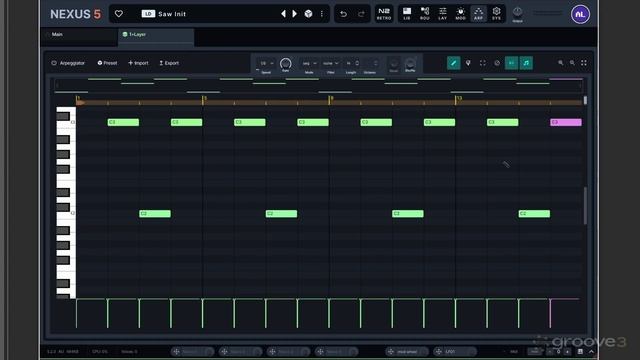Viewport: 640px width, 360px height.
Task: Zoom in on the piano roll
Action: [x=561, y=63]
